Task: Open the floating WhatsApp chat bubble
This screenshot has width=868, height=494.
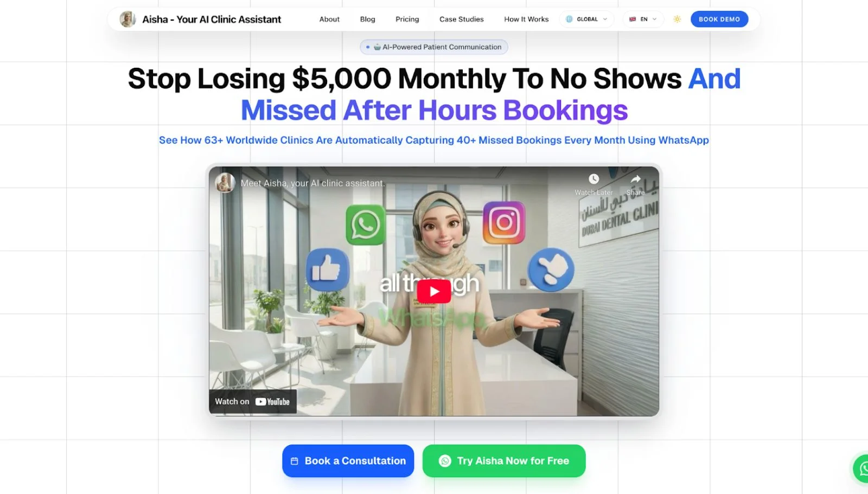Action: tap(861, 469)
